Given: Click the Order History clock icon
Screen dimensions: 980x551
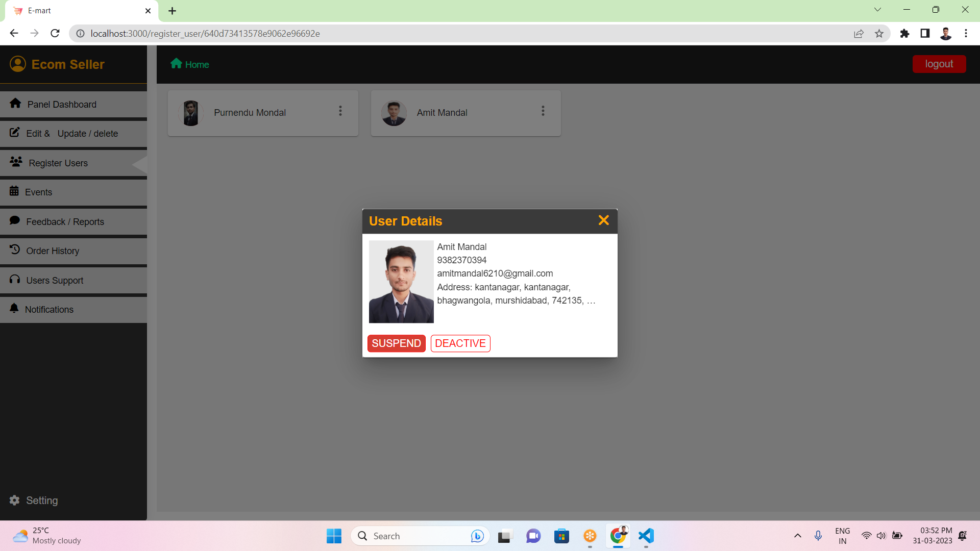Looking at the screenshot, I should pos(15,250).
